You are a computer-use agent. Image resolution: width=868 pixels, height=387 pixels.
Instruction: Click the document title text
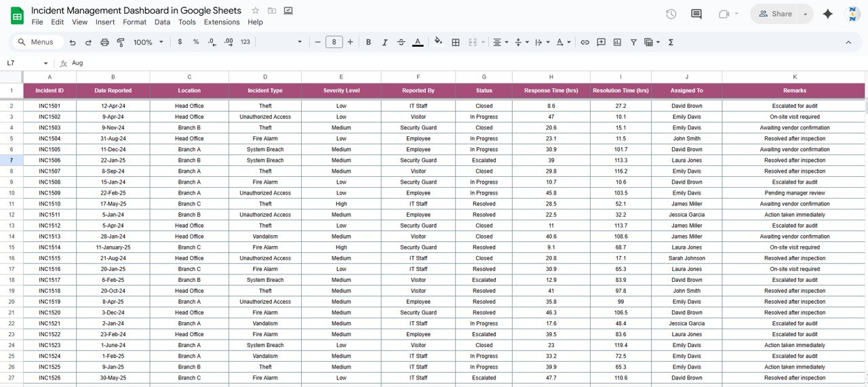point(136,10)
